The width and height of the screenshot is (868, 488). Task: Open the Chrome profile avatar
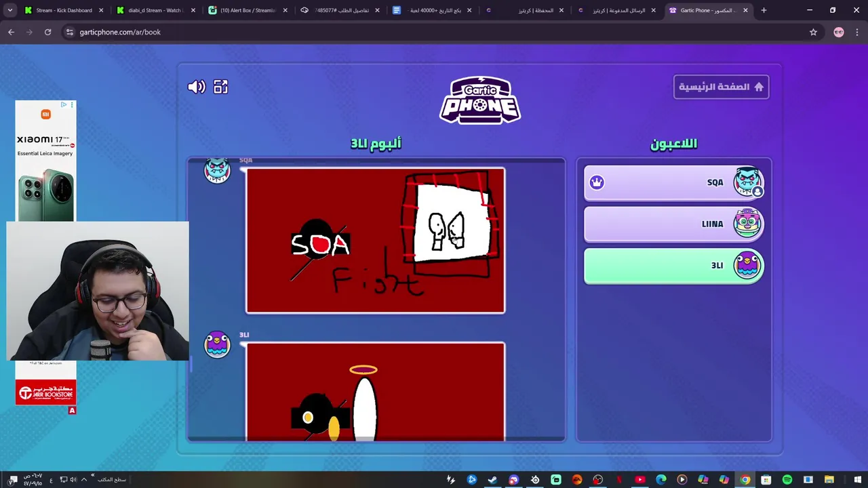point(839,32)
